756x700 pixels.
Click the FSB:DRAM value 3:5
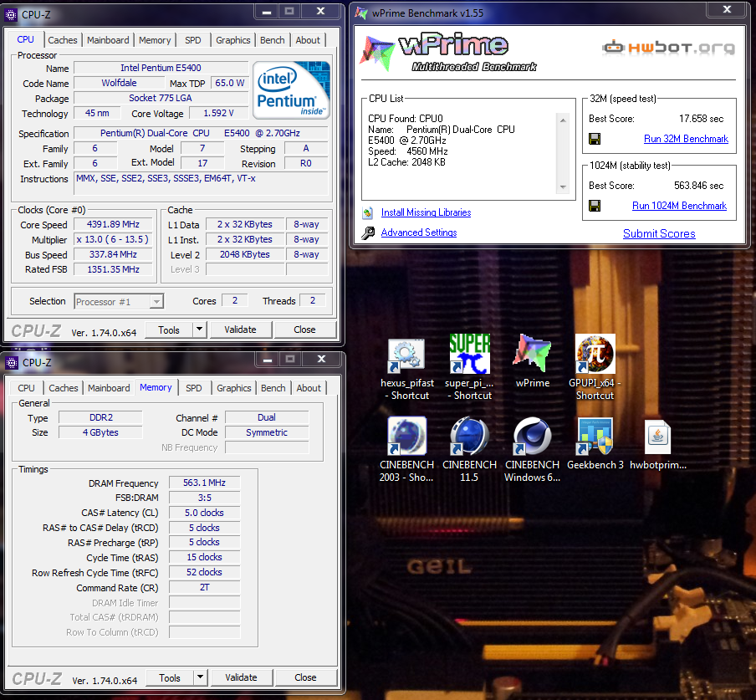[x=204, y=498]
